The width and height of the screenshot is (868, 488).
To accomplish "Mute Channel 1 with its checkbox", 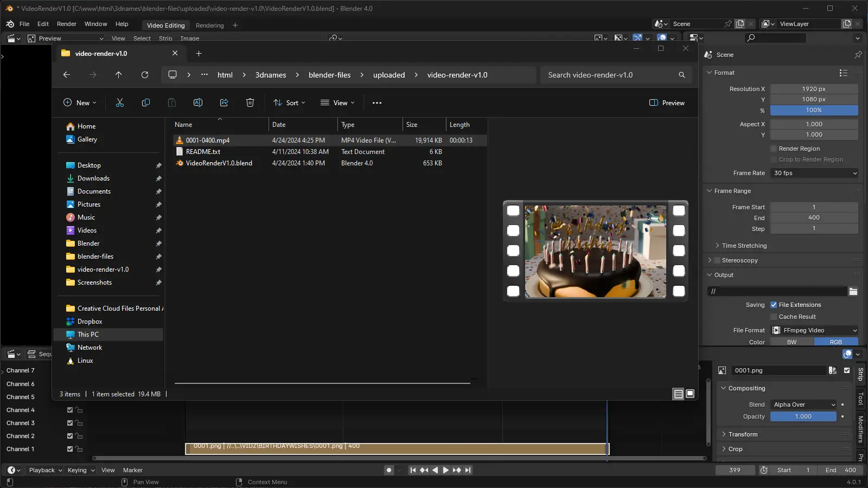I will point(69,449).
